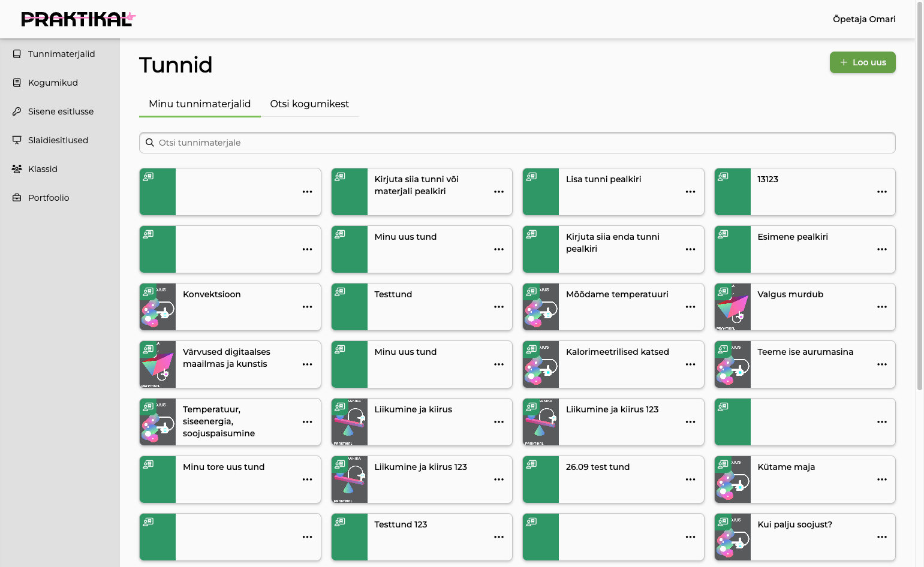Open three-dot menu for Kalorimeetrilised katsed
Viewport: 924px width, 567px height.
click(x=691, y=364)
